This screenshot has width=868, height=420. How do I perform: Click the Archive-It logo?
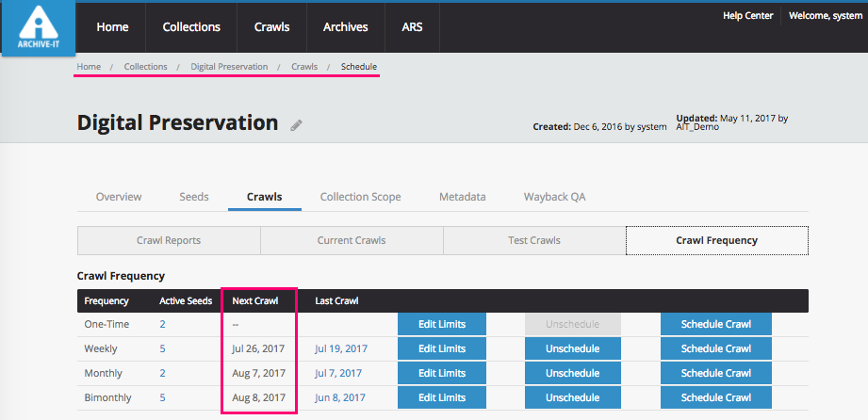pyautogui.click(x=37, y=29)
